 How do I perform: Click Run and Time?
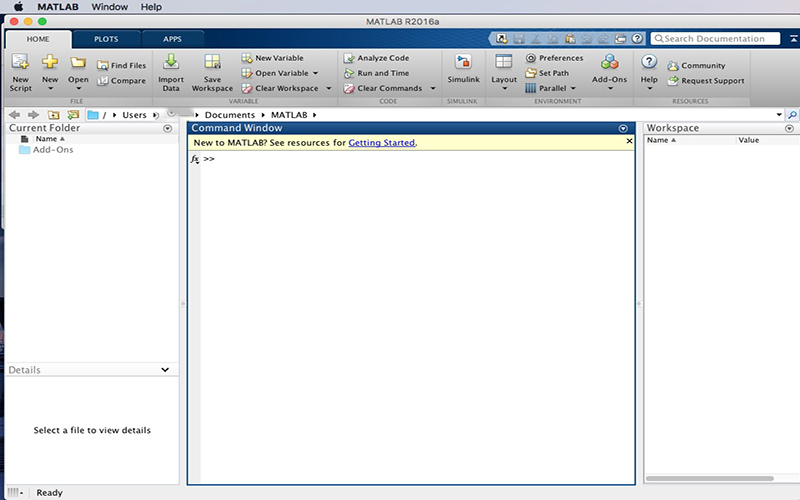[376, 73]
